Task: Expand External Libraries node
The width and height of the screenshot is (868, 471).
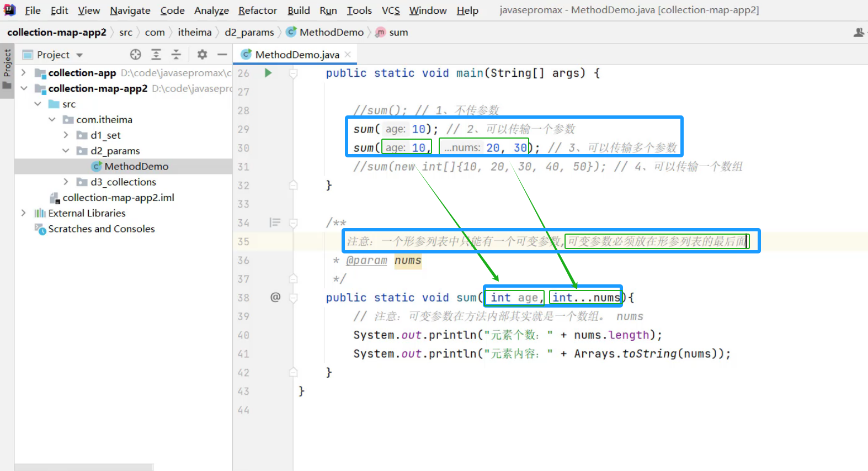Action: tap(23, 213)
